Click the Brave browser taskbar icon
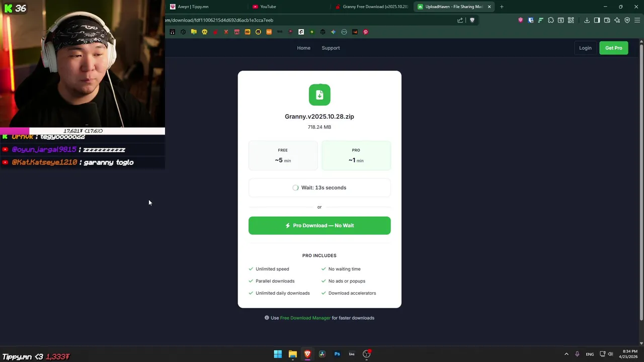The height and width of the screenshot is (362, 644). coord(307,354)
